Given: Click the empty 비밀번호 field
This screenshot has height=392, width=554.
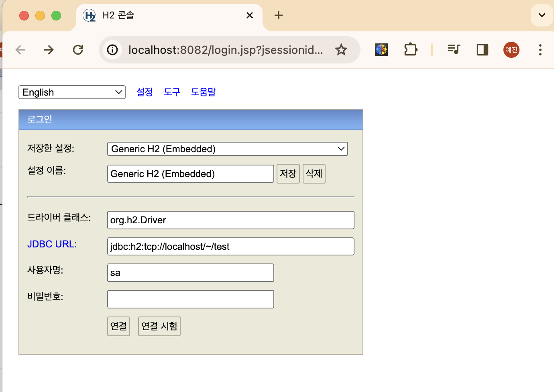Looking at the screenshot, I should click(x=191, y=299).
